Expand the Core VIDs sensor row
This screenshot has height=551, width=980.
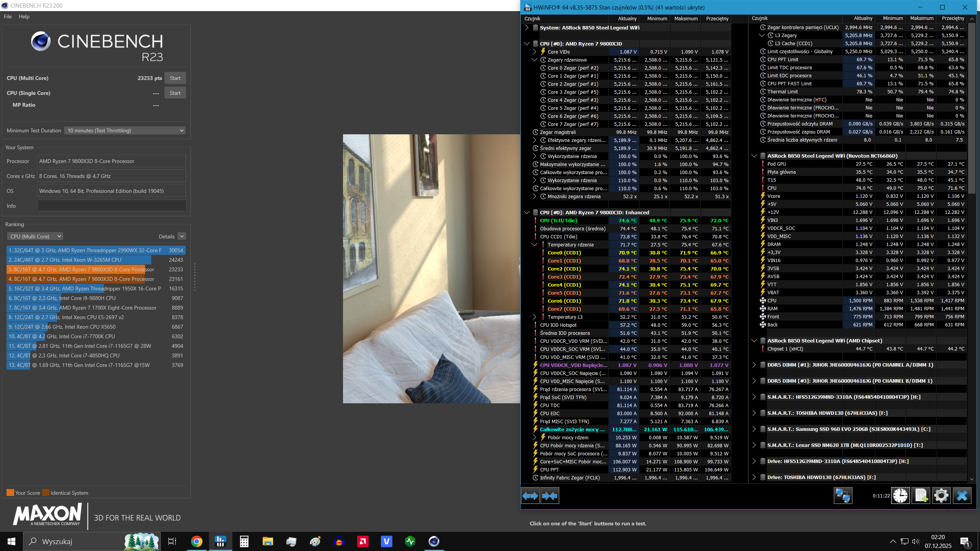pyautogui.click(x=534, y=52)
